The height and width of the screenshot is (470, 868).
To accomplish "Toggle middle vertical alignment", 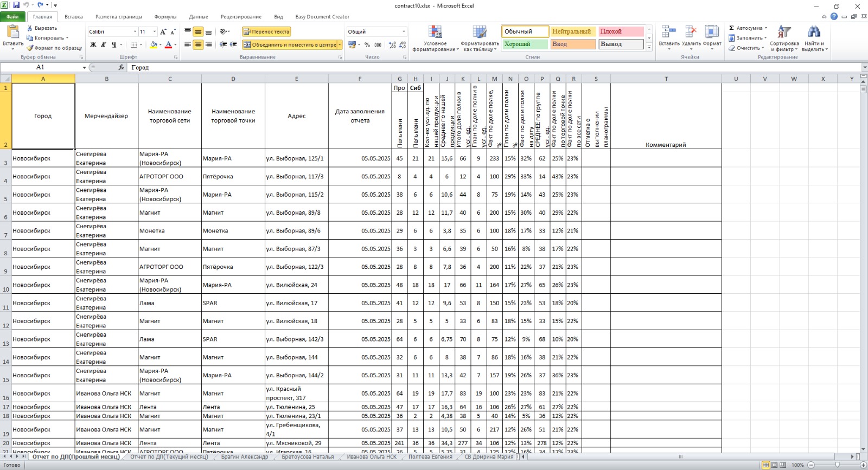I will 198,32.
